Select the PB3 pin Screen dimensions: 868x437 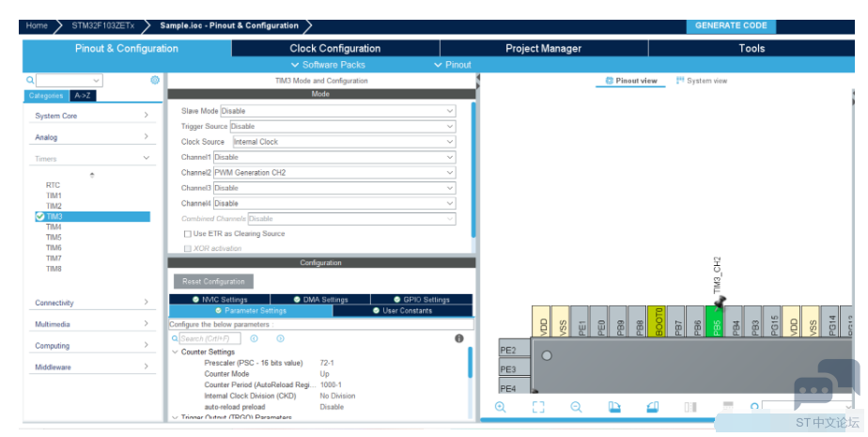point(755,320)
